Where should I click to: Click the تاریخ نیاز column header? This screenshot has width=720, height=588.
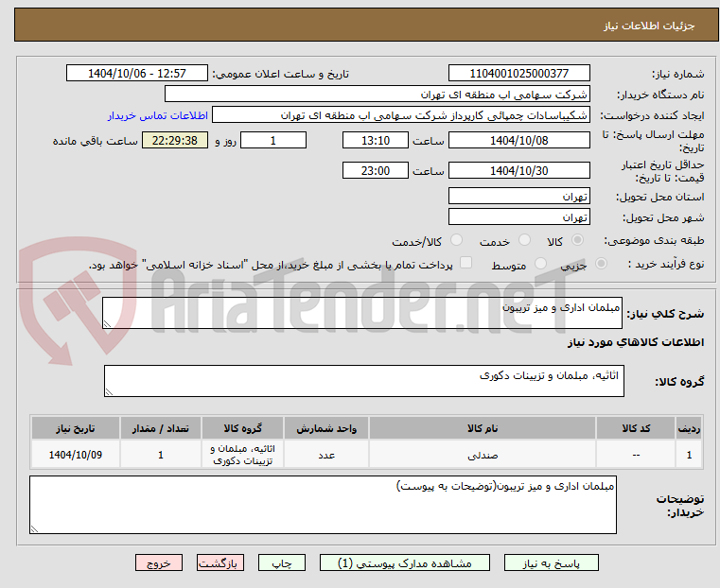point(76,428)
